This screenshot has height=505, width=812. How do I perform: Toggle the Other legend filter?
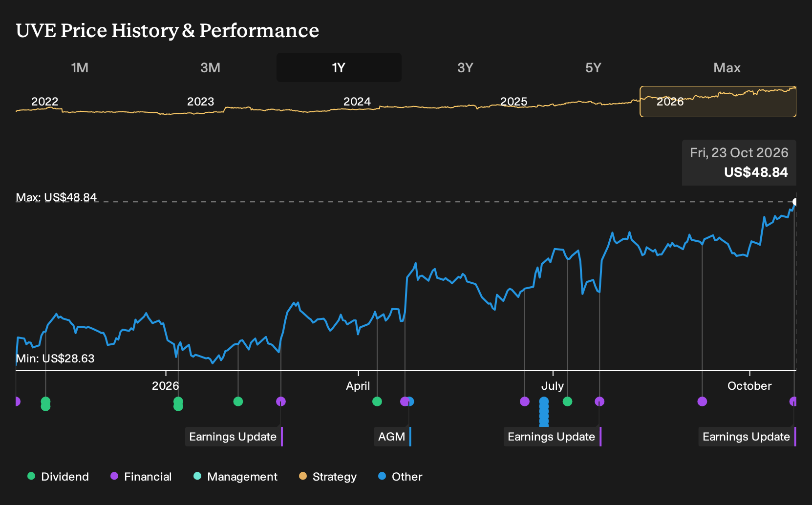(400, 477)
